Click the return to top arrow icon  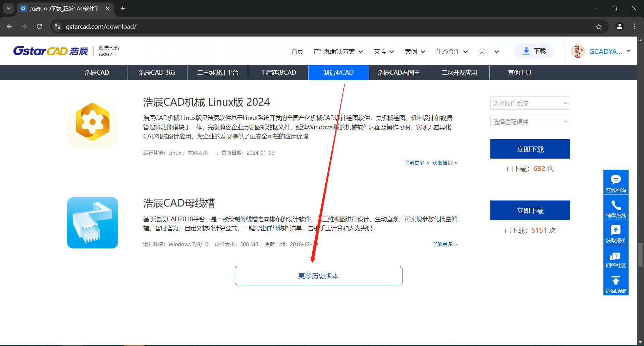pos(615,281)
